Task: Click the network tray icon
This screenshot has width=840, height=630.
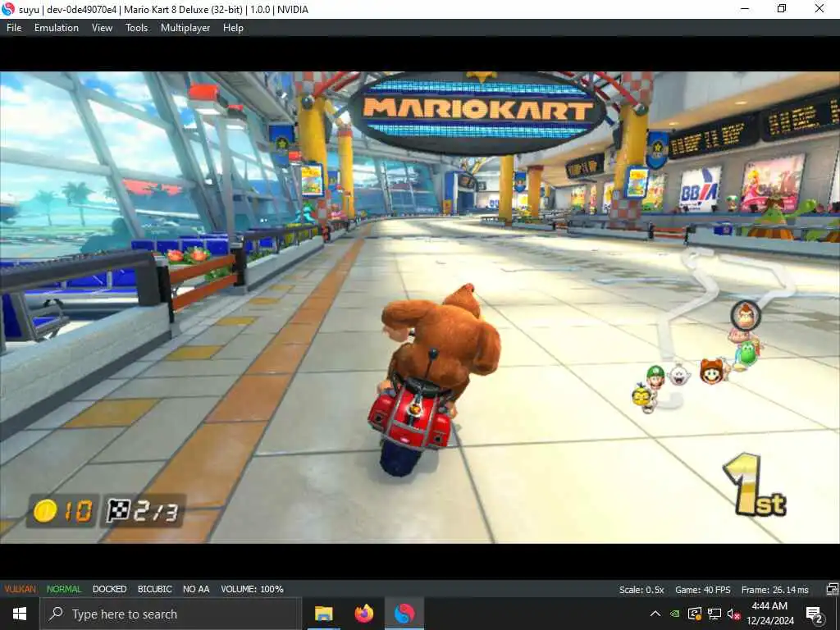Action: (x=714, y=614)
